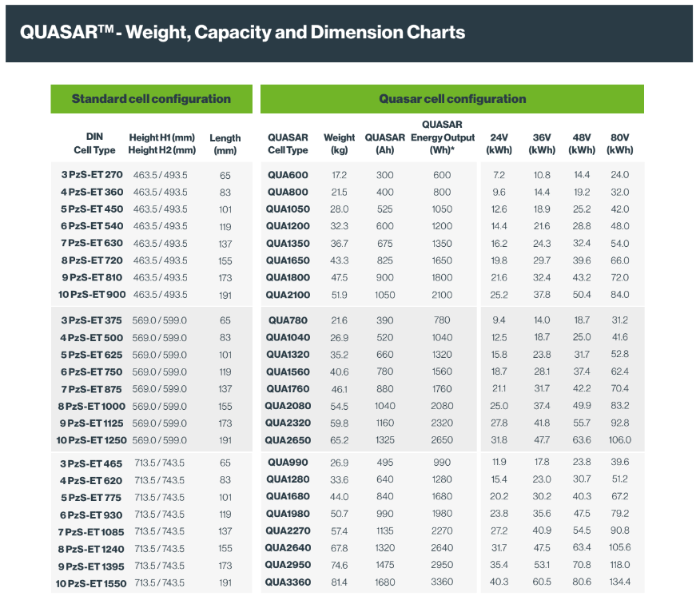Click the "QUA2270" cell type
700x604 pixels.
click(x=288, y=531)
